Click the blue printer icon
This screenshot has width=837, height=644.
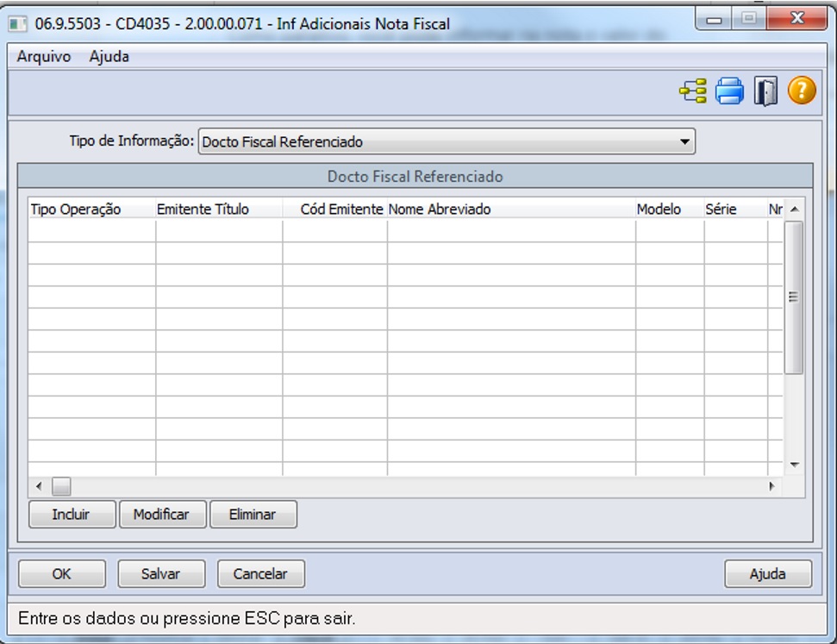[729, 91]
